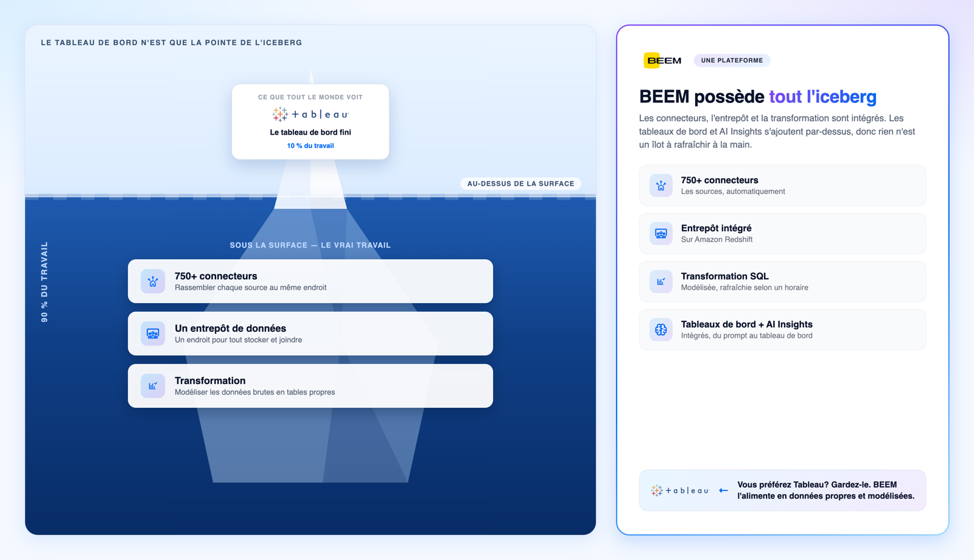Click "SOUS LA SURFACE — LE VRAI TRAVAIL" heading
Viewport: 974px width, 560px height.
point(310,245)
